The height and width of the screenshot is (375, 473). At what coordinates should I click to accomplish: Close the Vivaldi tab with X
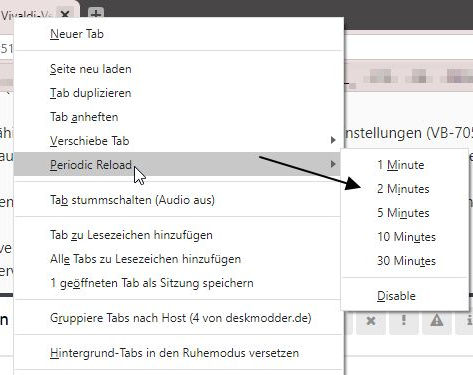tap(65, 14)
